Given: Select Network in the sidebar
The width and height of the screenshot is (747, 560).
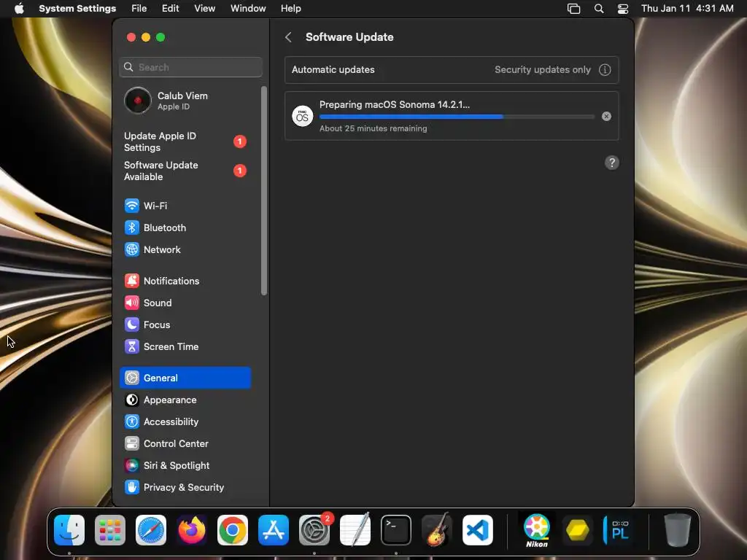Looking at the screenshot, I should pos(185,249).
